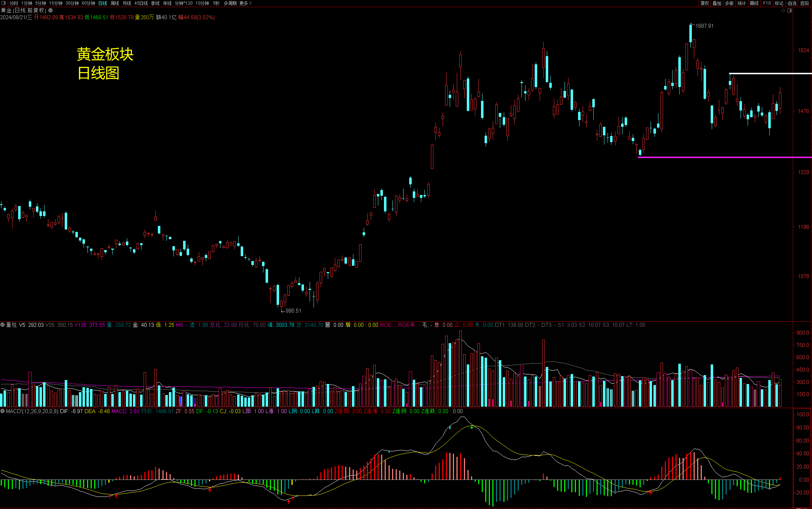Switch to 周线 weekly period tab

coord(115,3)
